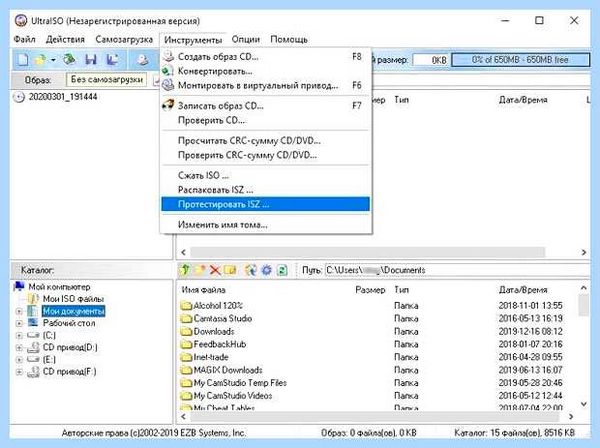Open the Самозагрузка menu
The height and width of the screenshot is (448, 600).
(124, 39)
